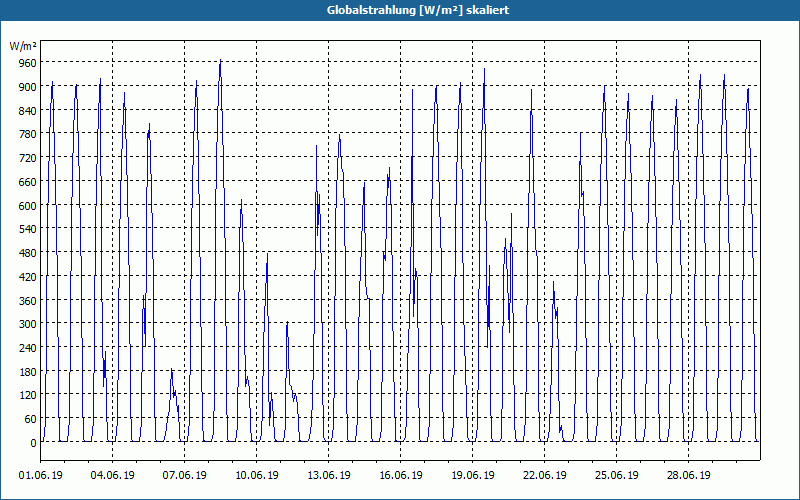
Task: Click the 04.06.19 date label
Action: point(113,476)
